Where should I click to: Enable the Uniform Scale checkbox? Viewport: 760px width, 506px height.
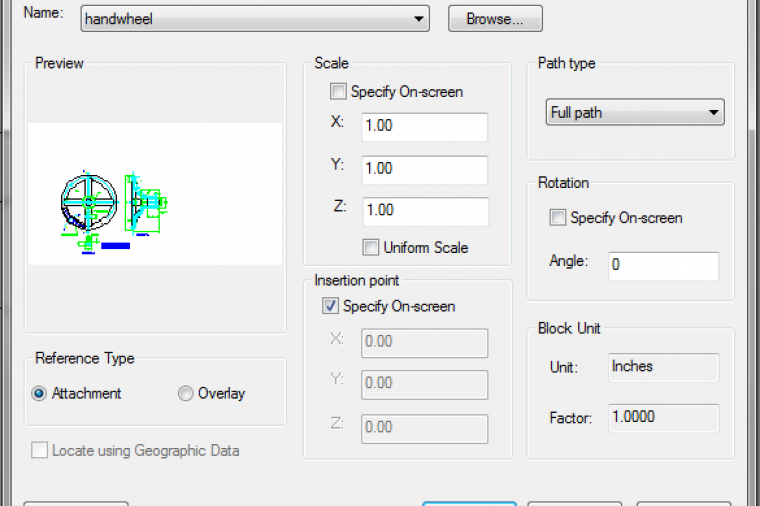coord(371,247)
